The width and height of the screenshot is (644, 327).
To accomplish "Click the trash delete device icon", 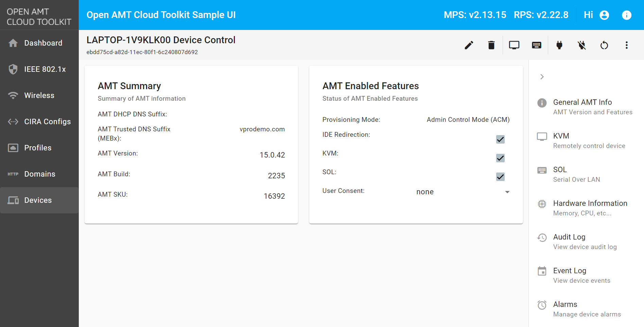I will point(491,45).
